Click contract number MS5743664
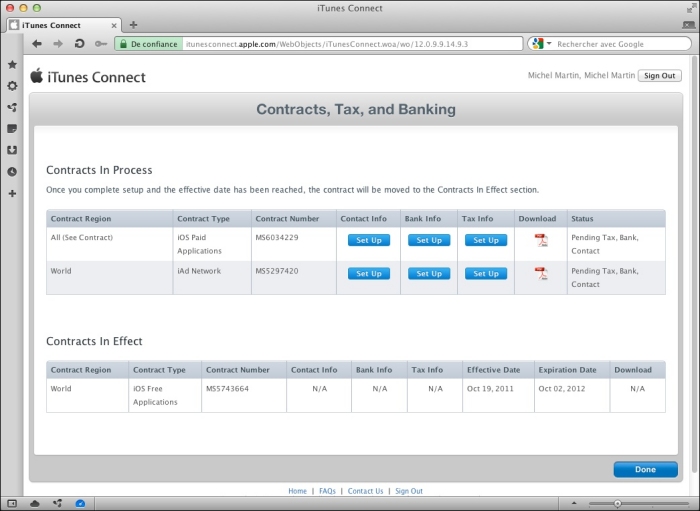Screen dimensions: 700x511 (x=227, y=389)
